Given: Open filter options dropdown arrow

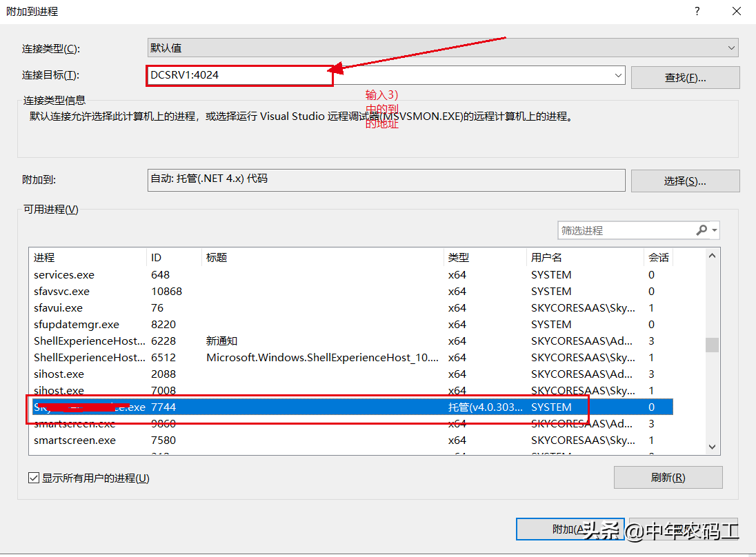Looking at the screenshot, I should (715, 230).
